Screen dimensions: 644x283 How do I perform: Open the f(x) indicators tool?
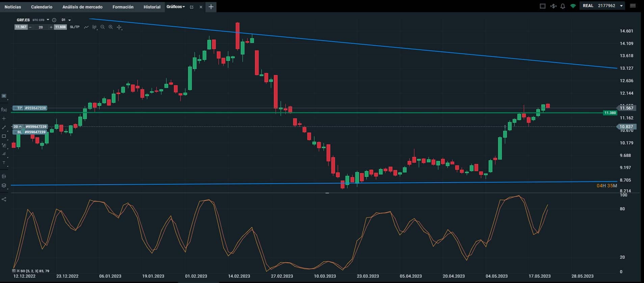click(4, 110)
